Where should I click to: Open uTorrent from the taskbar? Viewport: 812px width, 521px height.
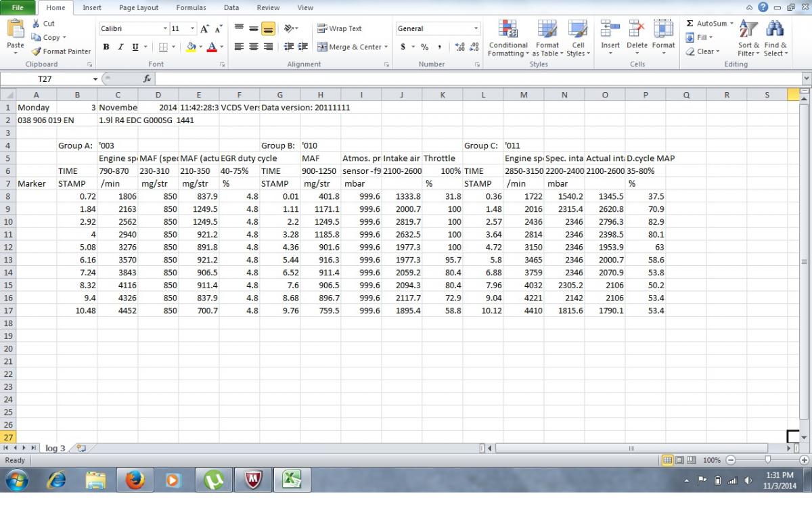[x=214, y=480]
